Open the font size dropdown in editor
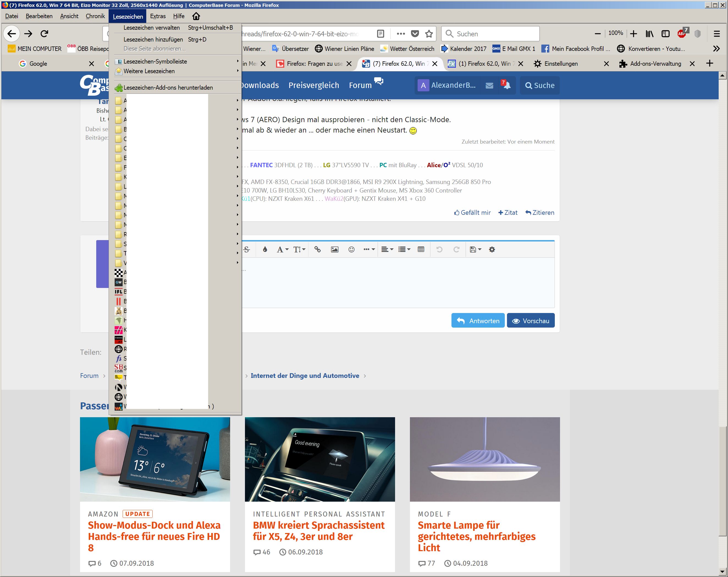The width and height of the screenshot is (728, 577). [299, 249]
